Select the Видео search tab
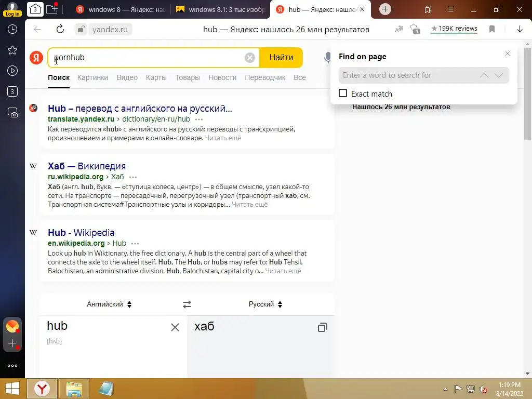Viewport: 532px width, 399px height. coord(127,77)
